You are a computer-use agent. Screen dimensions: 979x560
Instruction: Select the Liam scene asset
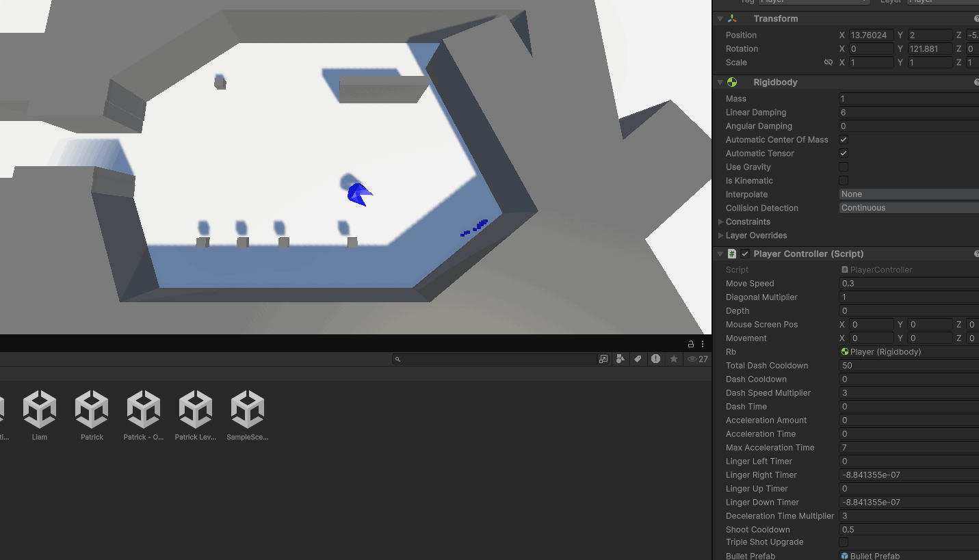pyautogui.click(x=40, y=415)
